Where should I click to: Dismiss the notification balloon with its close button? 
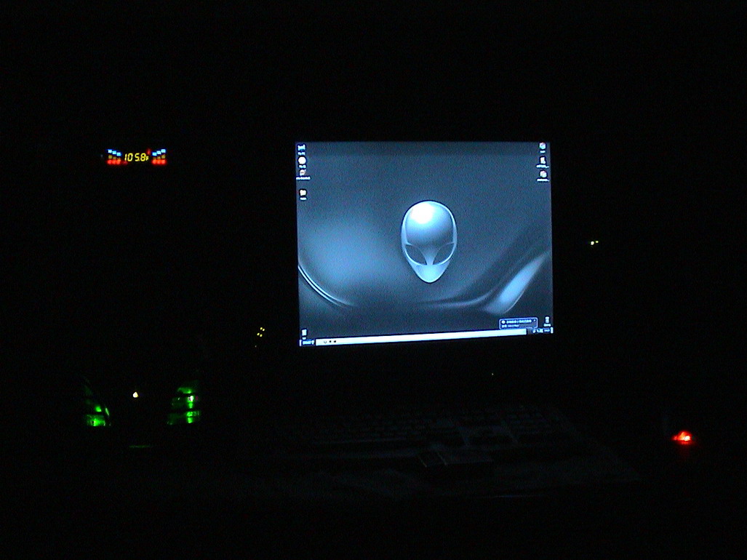point(535,319)
